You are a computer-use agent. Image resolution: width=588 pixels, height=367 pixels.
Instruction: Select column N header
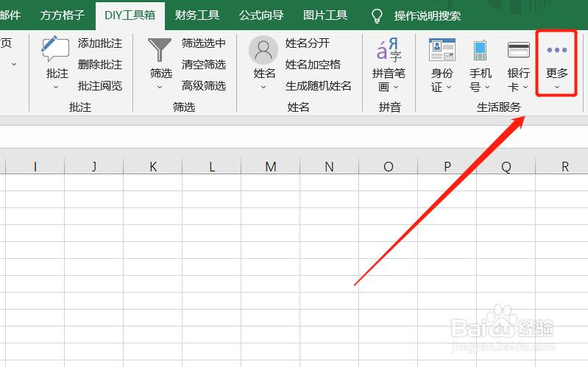pyautogui.click(x=329, y=166)
